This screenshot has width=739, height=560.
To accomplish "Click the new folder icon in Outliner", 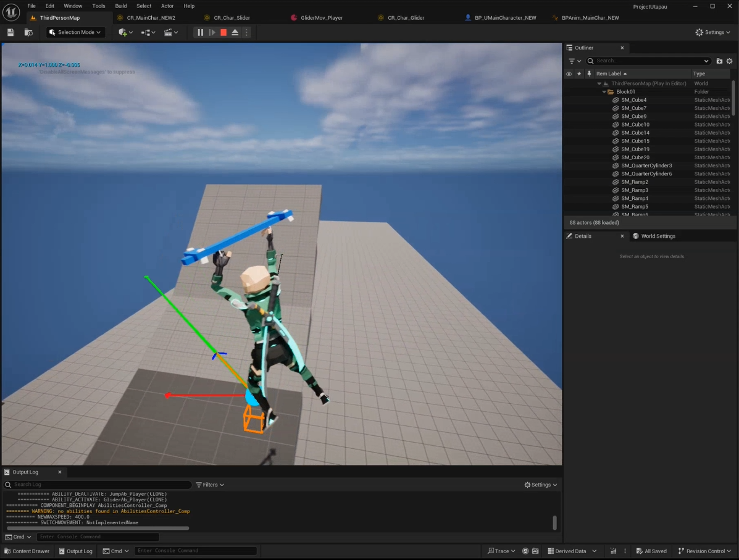I will [719, 61].
